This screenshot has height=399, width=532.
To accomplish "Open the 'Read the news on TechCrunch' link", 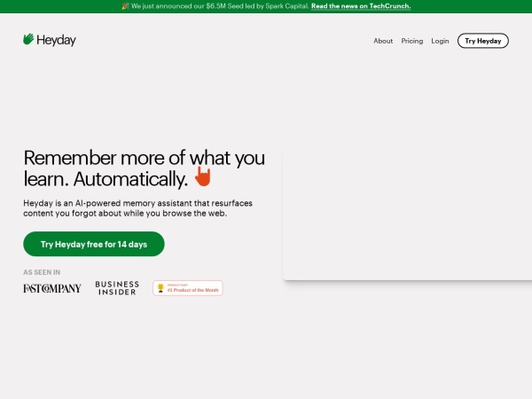I will tap(361, 6).
